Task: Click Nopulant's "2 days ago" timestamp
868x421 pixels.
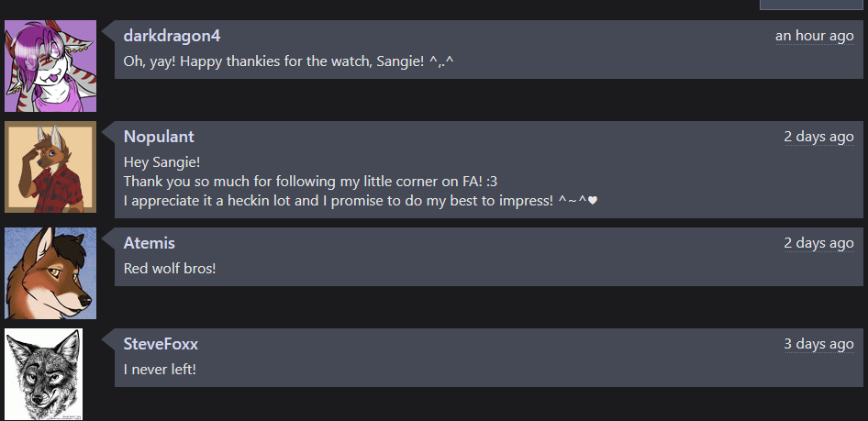Action: (818, 137)
